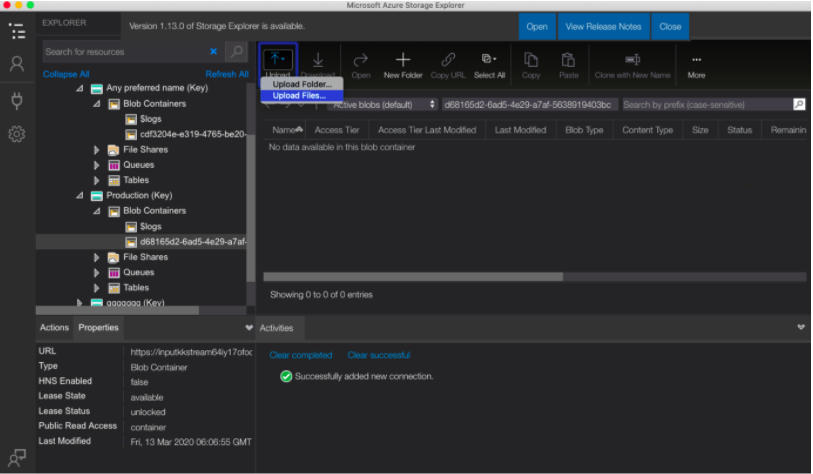Expand Queues under Production
The height and width of the screenshot is (474, 813).
pos(96,272)
